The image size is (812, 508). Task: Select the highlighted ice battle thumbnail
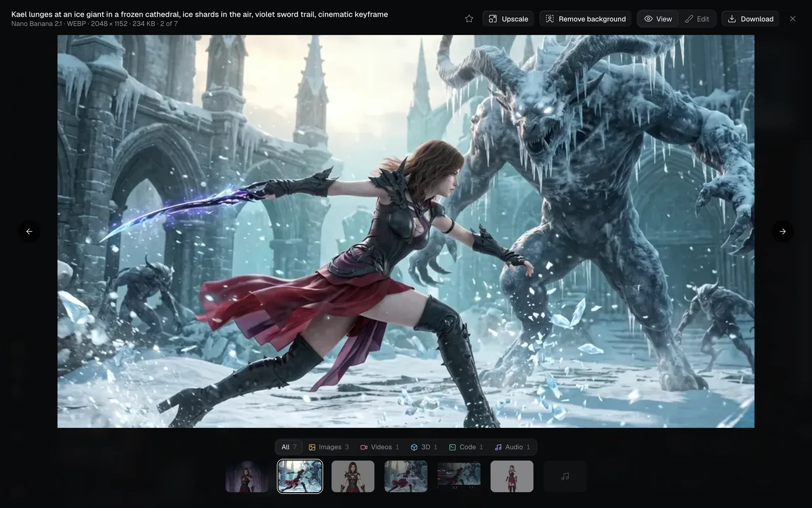(x=300, y=477)
